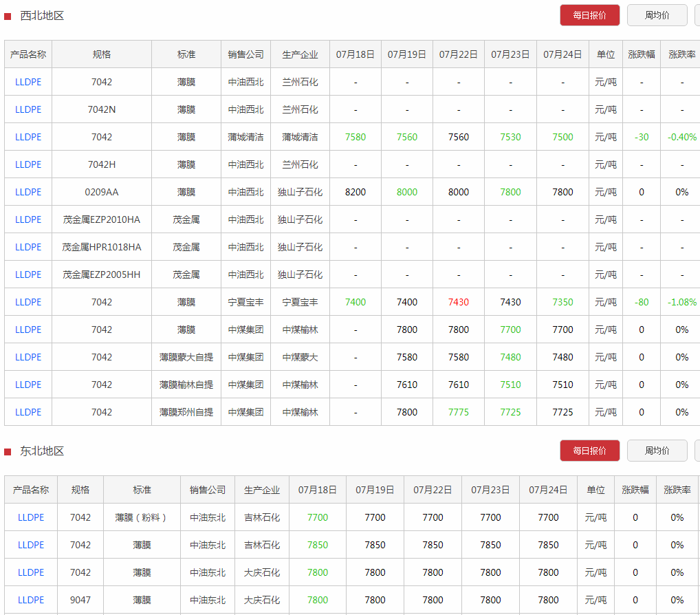700x615 pixels.
Task: Click 薄膜（粉料） standard cell
Action: pyautogui.click(x=142, y=517)
